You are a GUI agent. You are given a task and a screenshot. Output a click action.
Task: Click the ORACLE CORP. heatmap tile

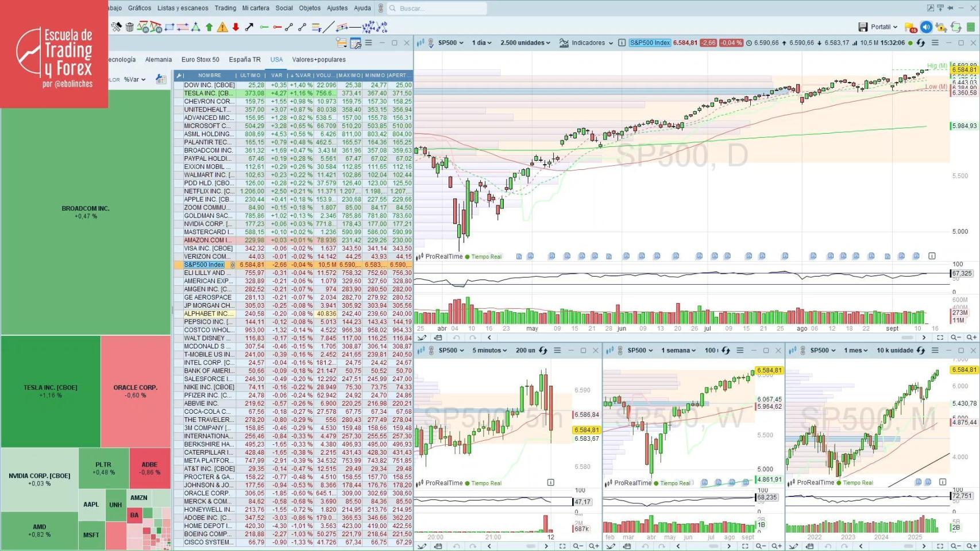click(x=136, y=391)
